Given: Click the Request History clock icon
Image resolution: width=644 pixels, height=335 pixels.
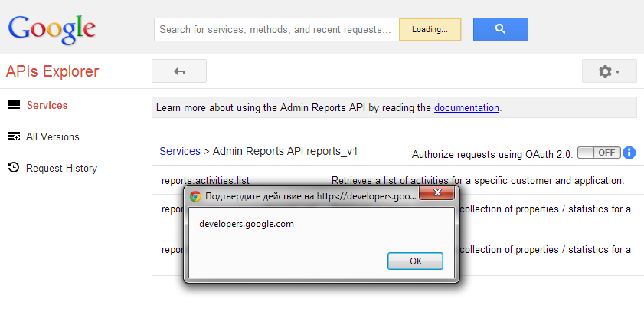Looking at the screenshot, I should click(14, 168).
